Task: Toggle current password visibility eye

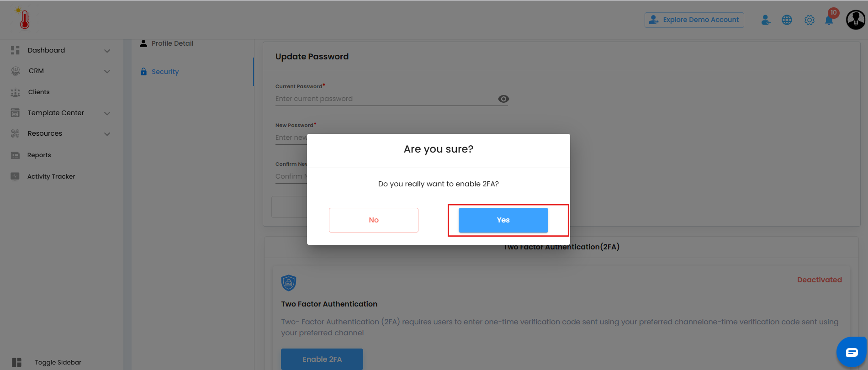Action: [503, 99]
